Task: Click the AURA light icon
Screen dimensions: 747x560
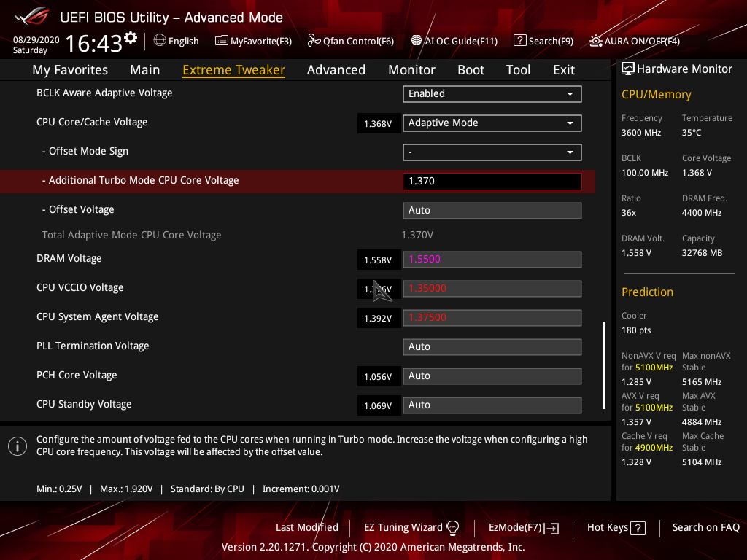Action: pyautogui.click(x=596, y=41)
